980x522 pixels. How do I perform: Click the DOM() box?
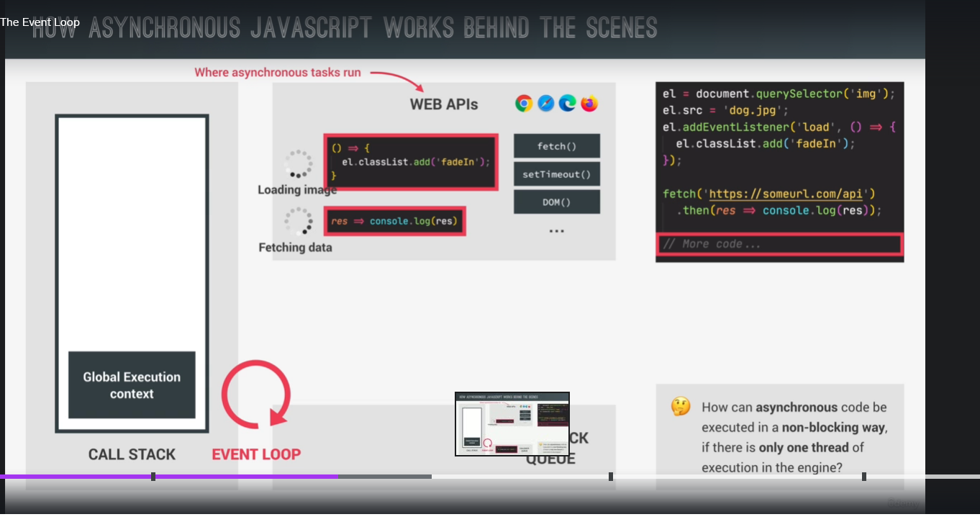click(556, 202)
